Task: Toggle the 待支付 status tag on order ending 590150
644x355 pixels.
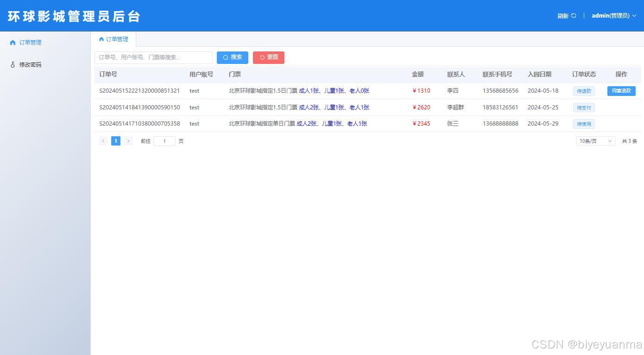Action: point(583,107)
